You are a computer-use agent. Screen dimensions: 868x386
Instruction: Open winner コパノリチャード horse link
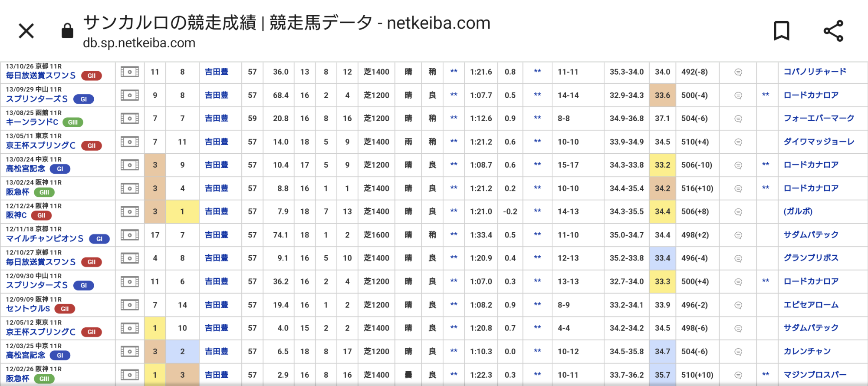(815, 72)
